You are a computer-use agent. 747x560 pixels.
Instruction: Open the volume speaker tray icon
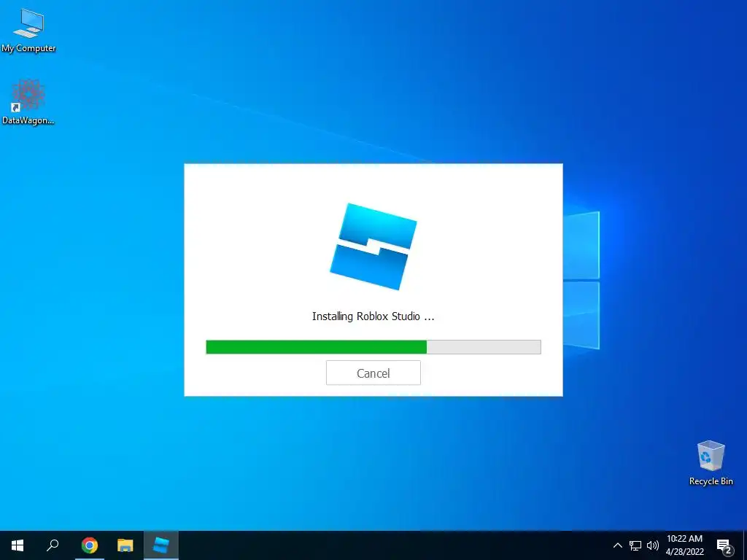click(653, 545)
